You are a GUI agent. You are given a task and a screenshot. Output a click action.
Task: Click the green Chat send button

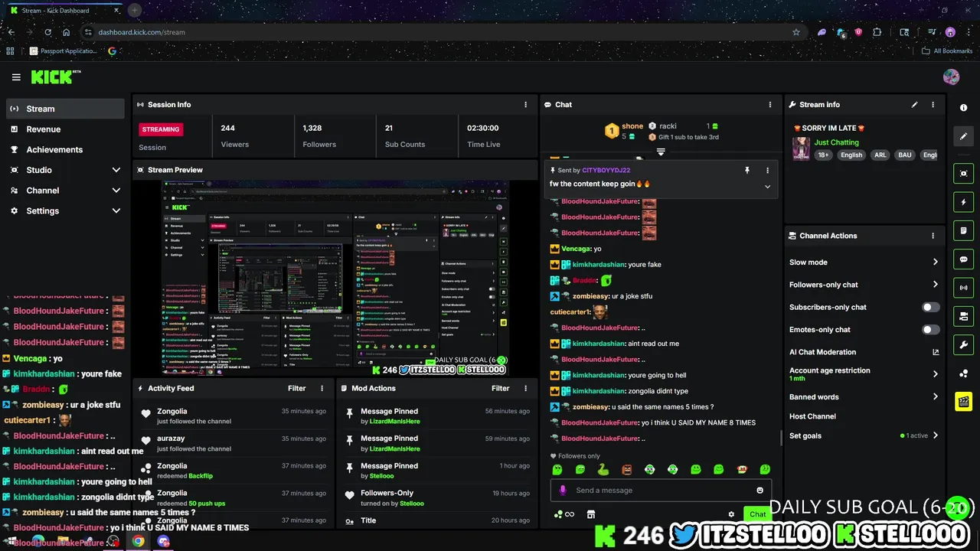pos(757,514)
